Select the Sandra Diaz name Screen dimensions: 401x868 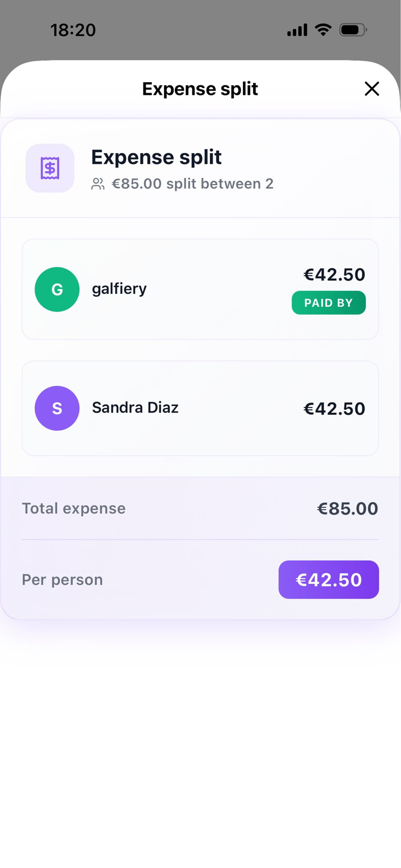[135, 408]
